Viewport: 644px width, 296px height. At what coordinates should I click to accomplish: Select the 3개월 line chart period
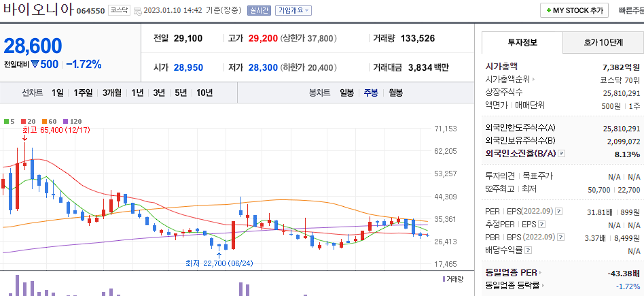(112, 93)
